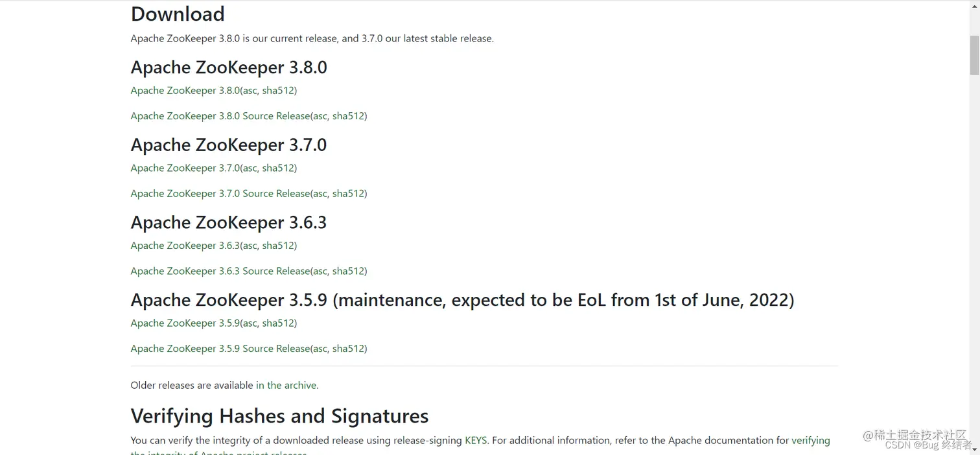This screenshot has width=980, height=455.
Task: Click the sentence about 3.8.0 being current release
Action: pyautogui.click(x=312, y=38)
